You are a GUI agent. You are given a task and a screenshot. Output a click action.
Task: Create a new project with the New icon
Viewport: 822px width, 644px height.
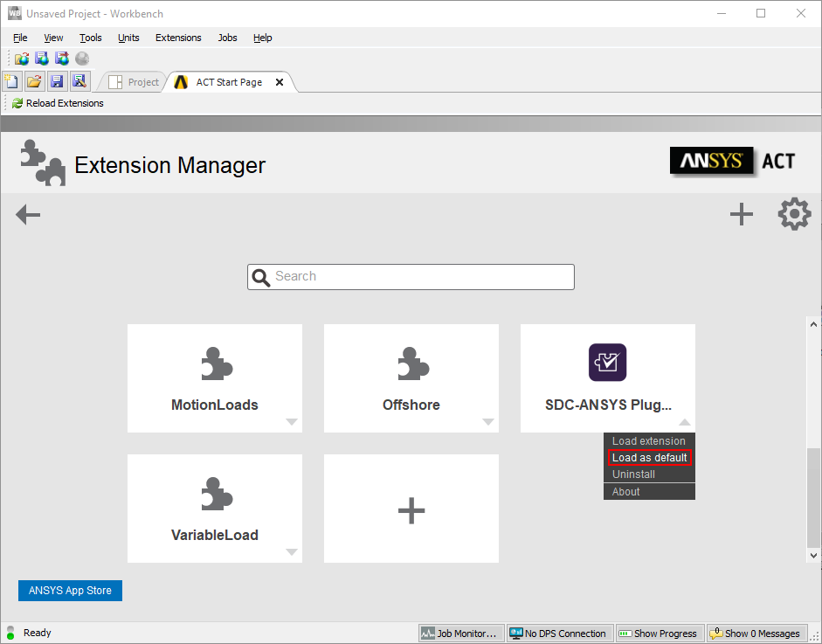coord(11,81)
